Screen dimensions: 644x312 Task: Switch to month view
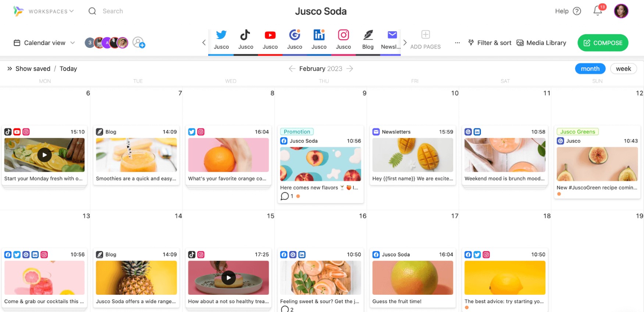coord(590,69)
